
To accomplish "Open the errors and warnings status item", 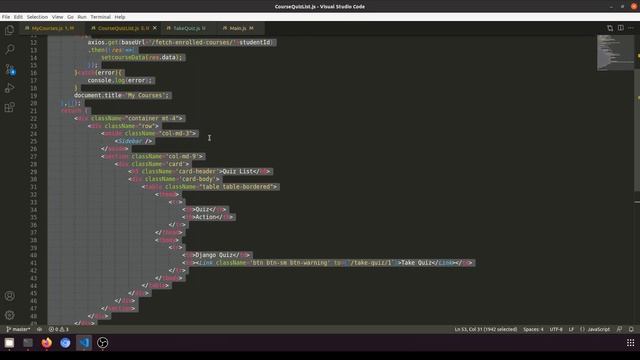I will pyautogui.click(x=59, y=329).
